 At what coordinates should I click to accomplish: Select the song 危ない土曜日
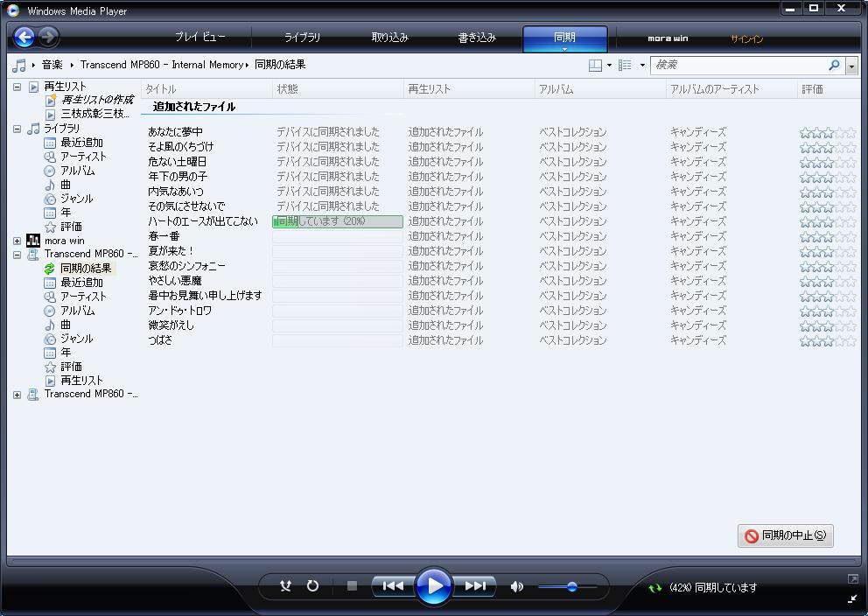(177, 162)
